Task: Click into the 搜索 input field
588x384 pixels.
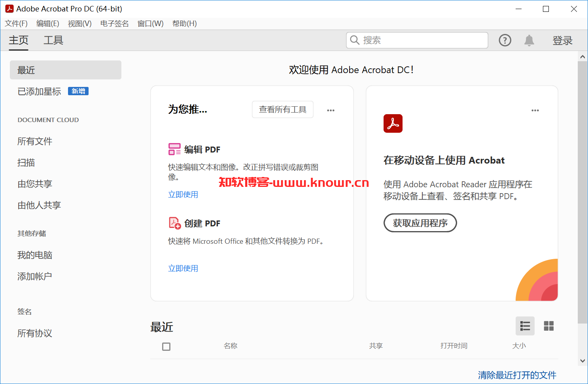Action: click(417, 40)
